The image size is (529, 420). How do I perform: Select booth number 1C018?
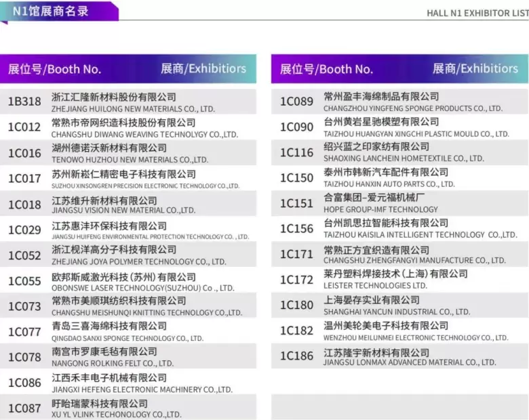pyautogui.click(x=24, y=205)
